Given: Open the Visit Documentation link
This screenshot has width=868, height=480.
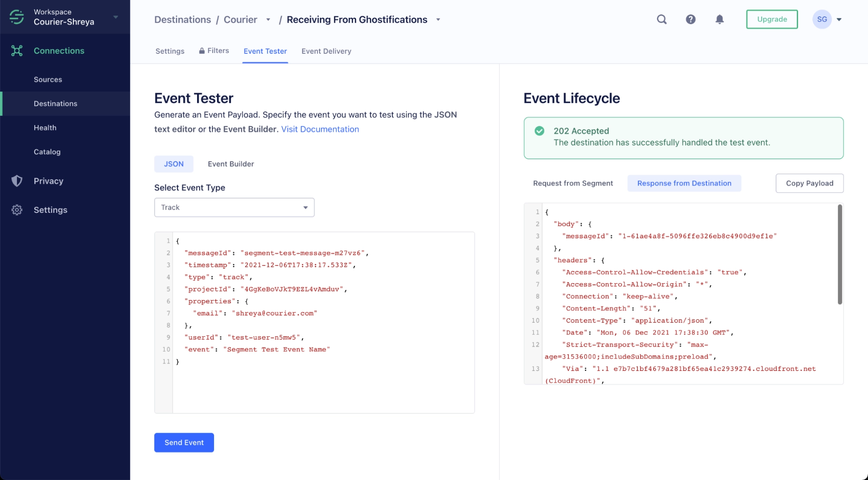Looking at the screenshot, I should tap(320, 129).
